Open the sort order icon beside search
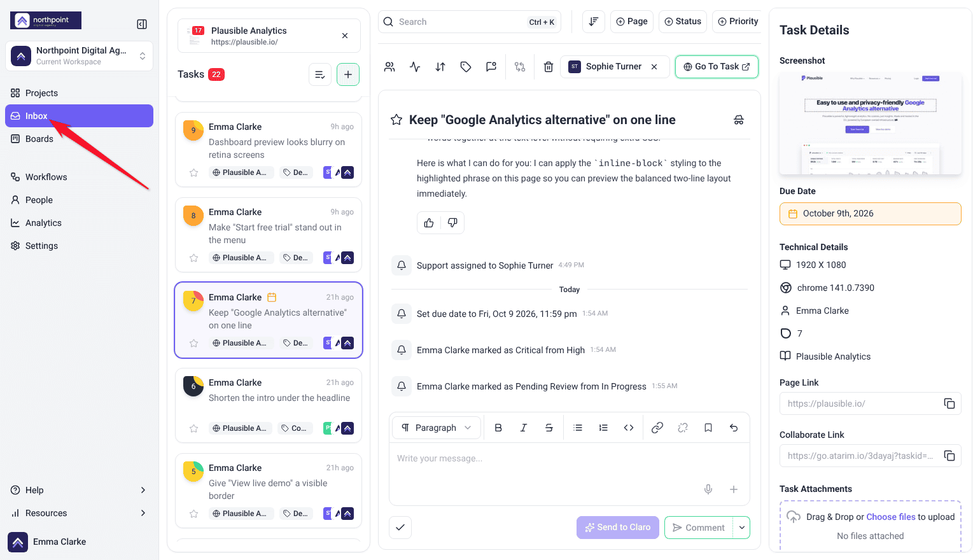This screenshot has width=980, height=560. pyautogui.click(x=594, y=22)
